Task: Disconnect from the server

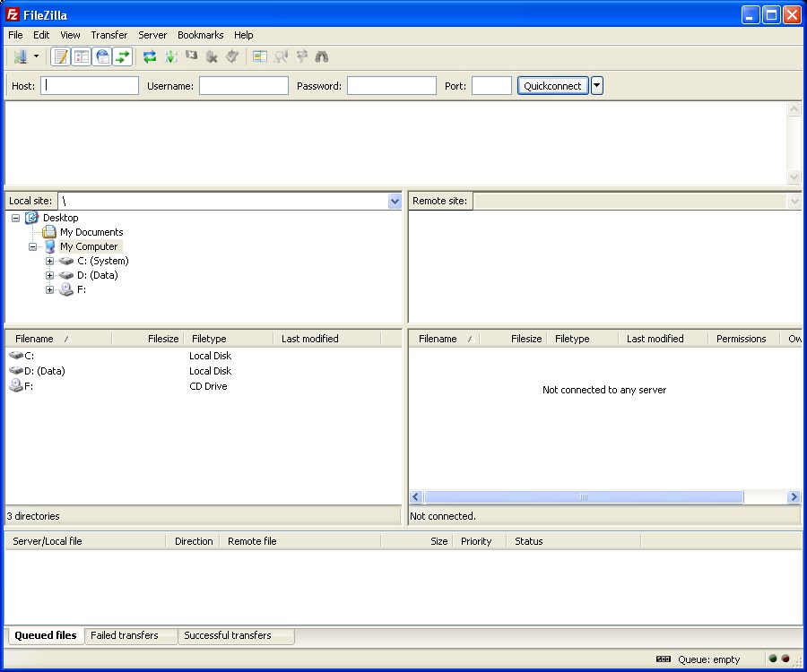Action: point(212,56)
